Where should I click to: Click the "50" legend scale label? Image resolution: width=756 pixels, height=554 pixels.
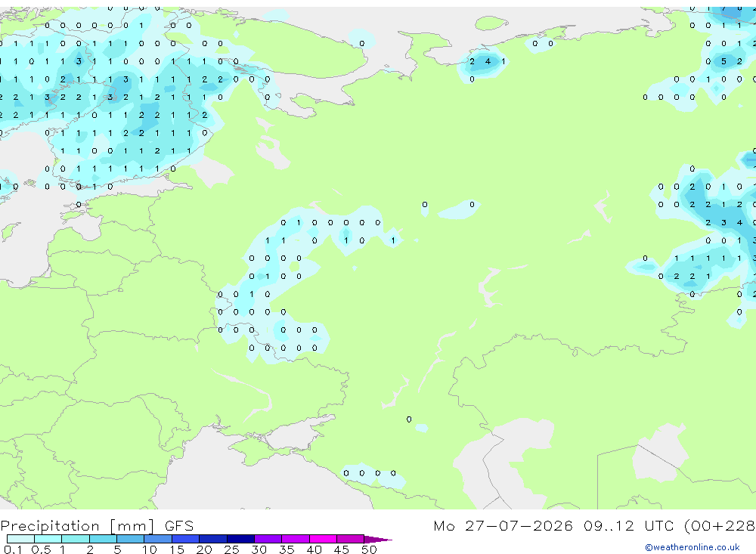click(x=369, y=549)
